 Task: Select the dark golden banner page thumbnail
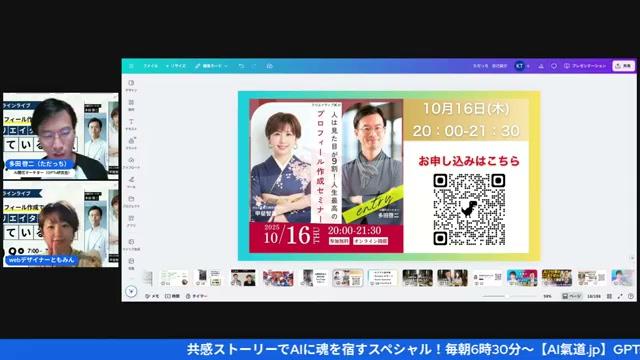[557, 278]
